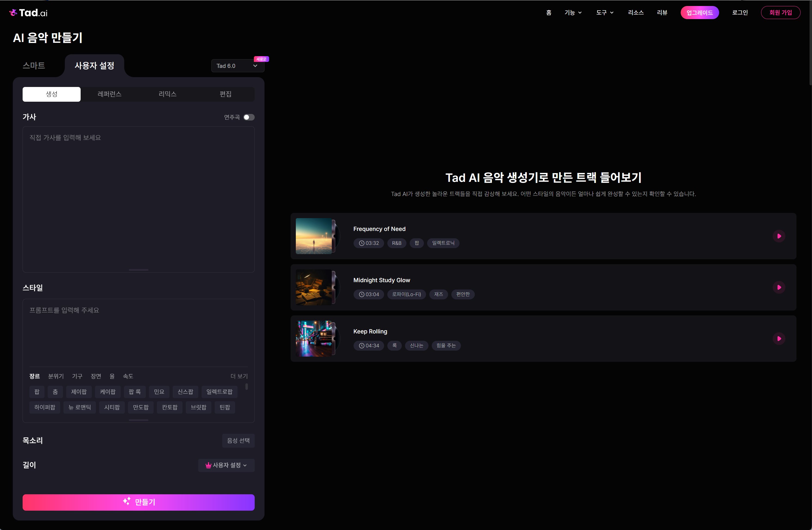The image size is (812, 530).
Task: Select the 장면 style category
Action: [96, 376]
